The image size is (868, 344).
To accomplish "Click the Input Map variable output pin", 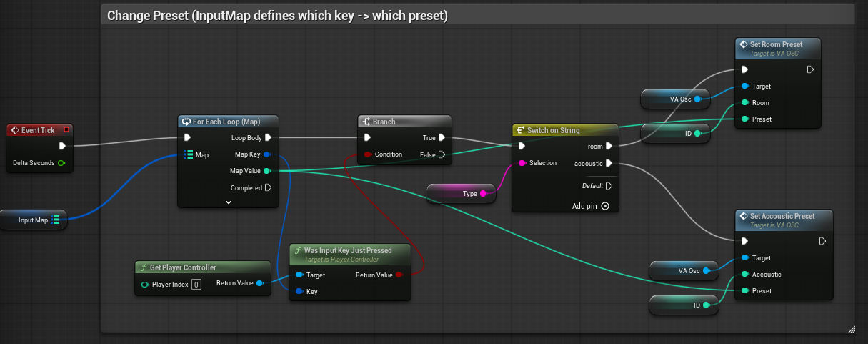I will (56, 220).
